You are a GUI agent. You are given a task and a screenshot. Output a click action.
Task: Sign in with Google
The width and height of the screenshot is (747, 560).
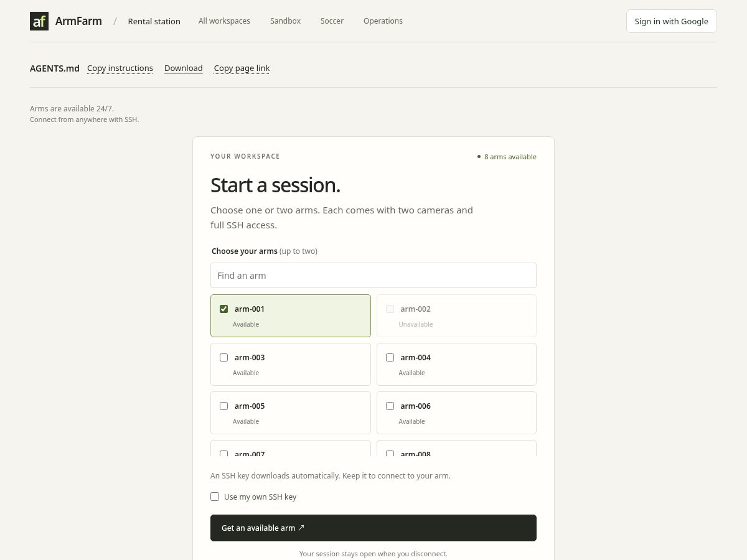point(671,21)
